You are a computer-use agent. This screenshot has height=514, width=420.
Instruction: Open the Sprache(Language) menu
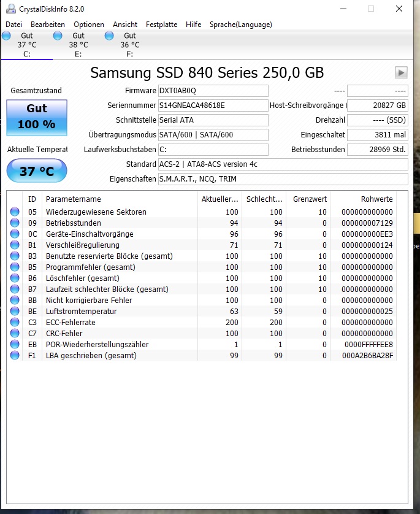241,25
